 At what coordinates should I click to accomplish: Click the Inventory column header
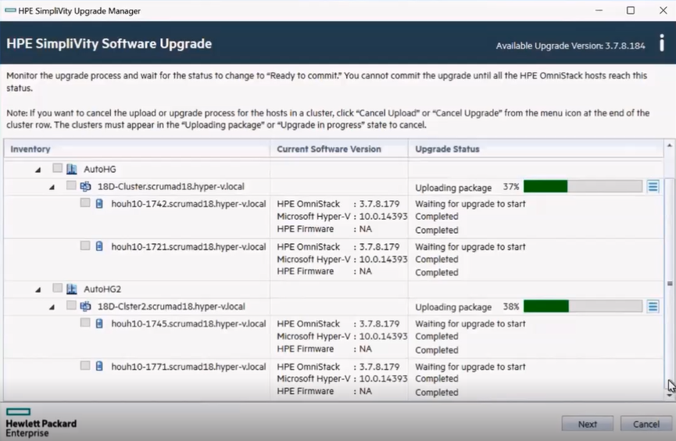pyautogui.click(x=137, y=149)
